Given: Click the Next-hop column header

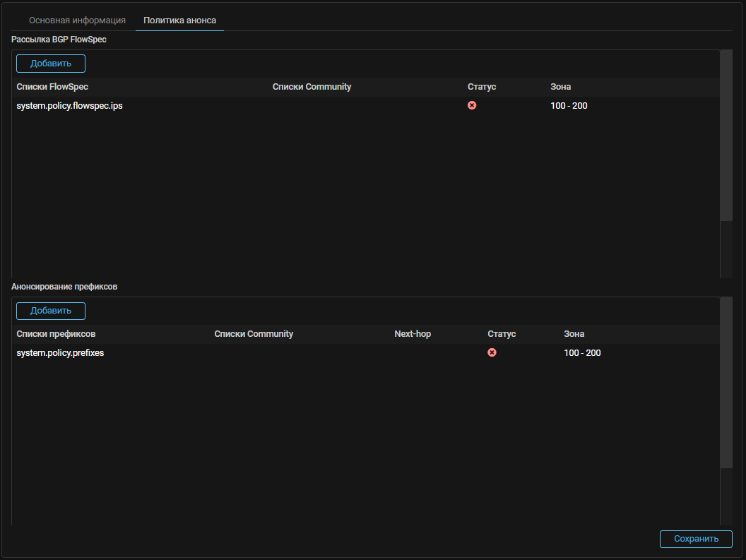Looking at the screenshot, I should (413, 334).
